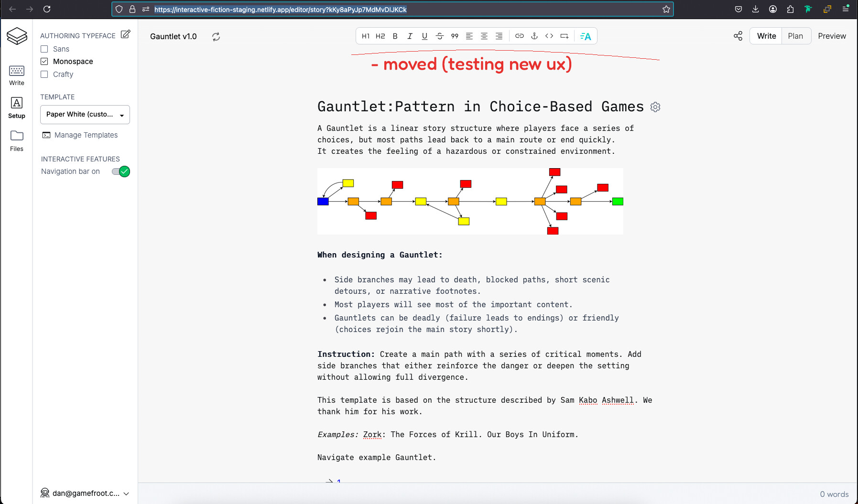Click the 'Navigate example Gauntlet.' line
Viewport: 858px width, 504px height.
pos(377,458)
